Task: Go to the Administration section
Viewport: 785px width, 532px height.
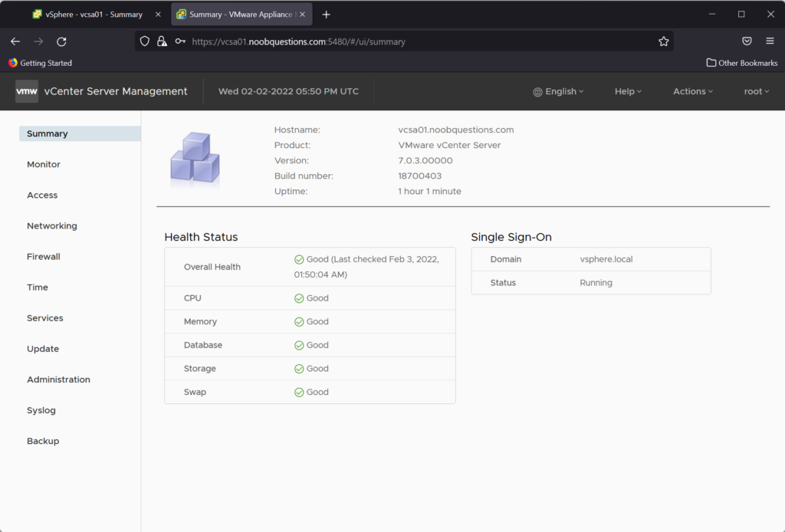Action: click(58, 379)
